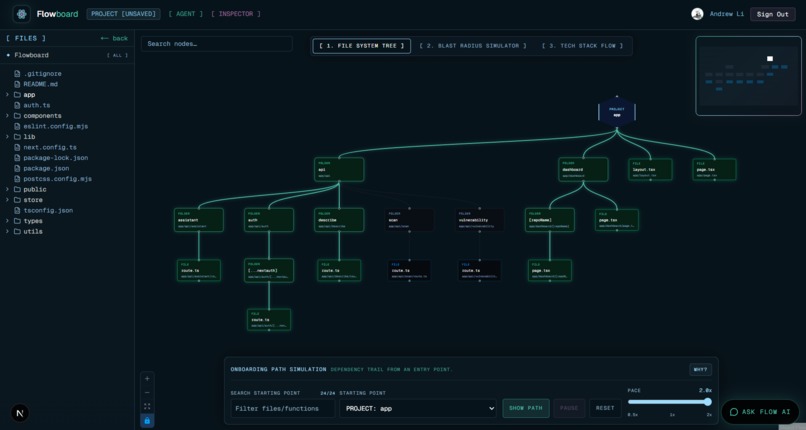
Task: Open the AGENT menu
Action: click(x=186, y=14)
